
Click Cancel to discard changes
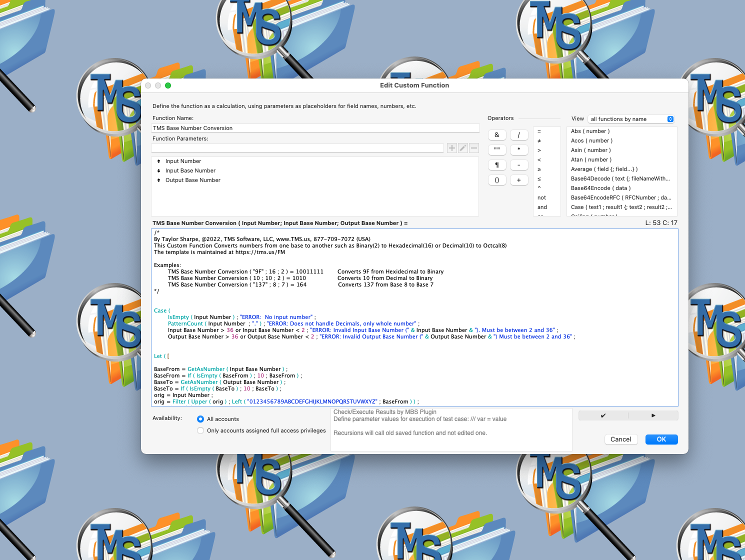tap(621, 439)
